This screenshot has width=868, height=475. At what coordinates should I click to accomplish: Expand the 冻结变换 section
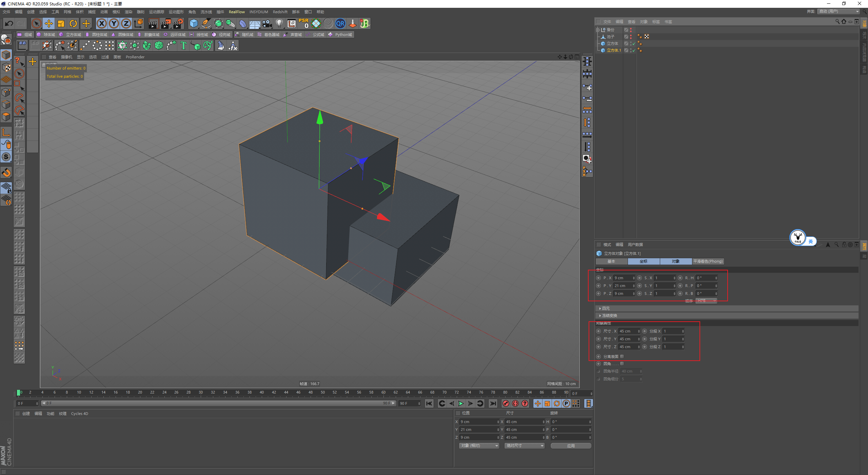click(x=609, y=316)
